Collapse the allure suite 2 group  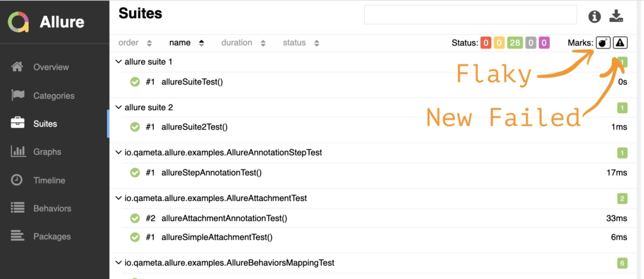[119, 108]
